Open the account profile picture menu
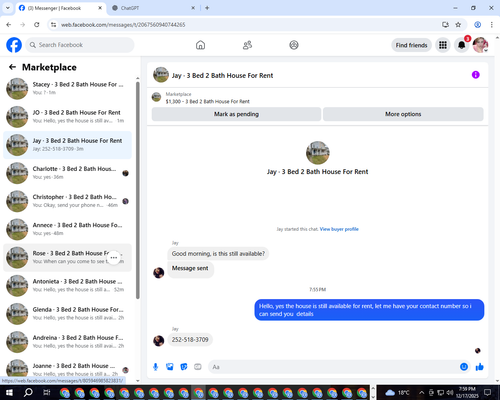500x400 pixels. 480,45
